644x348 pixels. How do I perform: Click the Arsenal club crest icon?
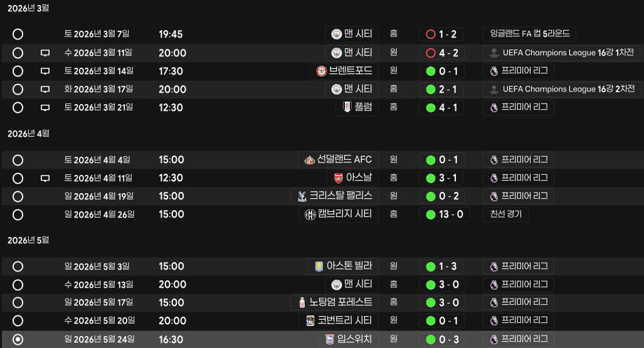pyautogui.click(x=338, y=178)
